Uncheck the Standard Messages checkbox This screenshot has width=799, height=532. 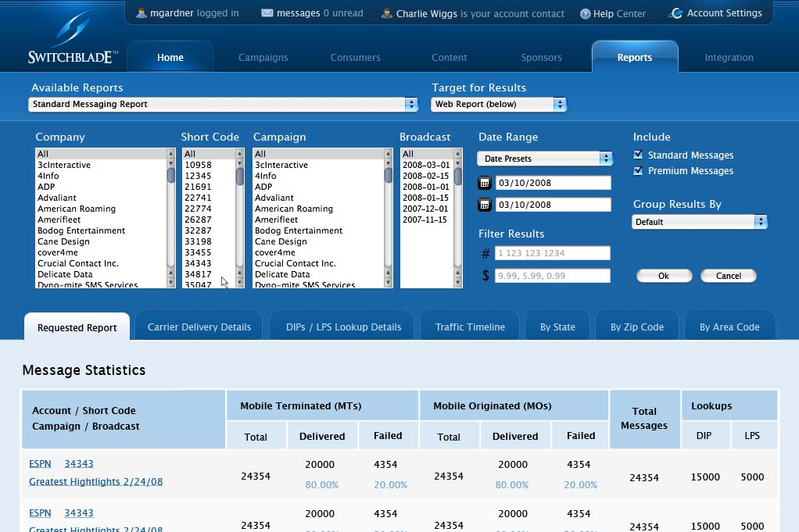[x=638, y=155]
